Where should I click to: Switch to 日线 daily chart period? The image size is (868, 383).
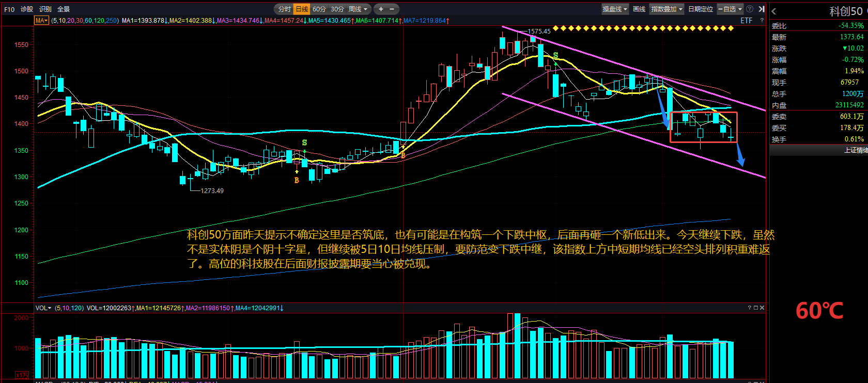click(302, 9)
